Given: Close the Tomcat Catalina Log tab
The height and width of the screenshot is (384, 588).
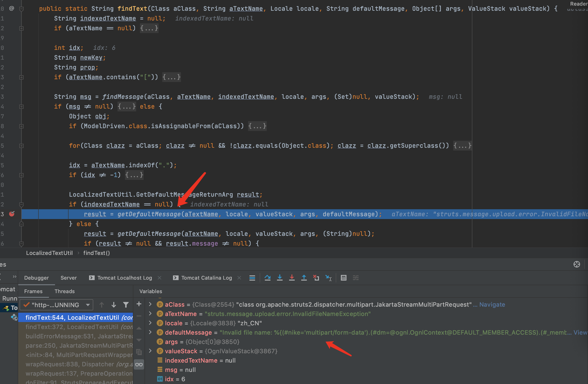Looking at the screenshot, I should pyautogui.click(x=239, y=278).
